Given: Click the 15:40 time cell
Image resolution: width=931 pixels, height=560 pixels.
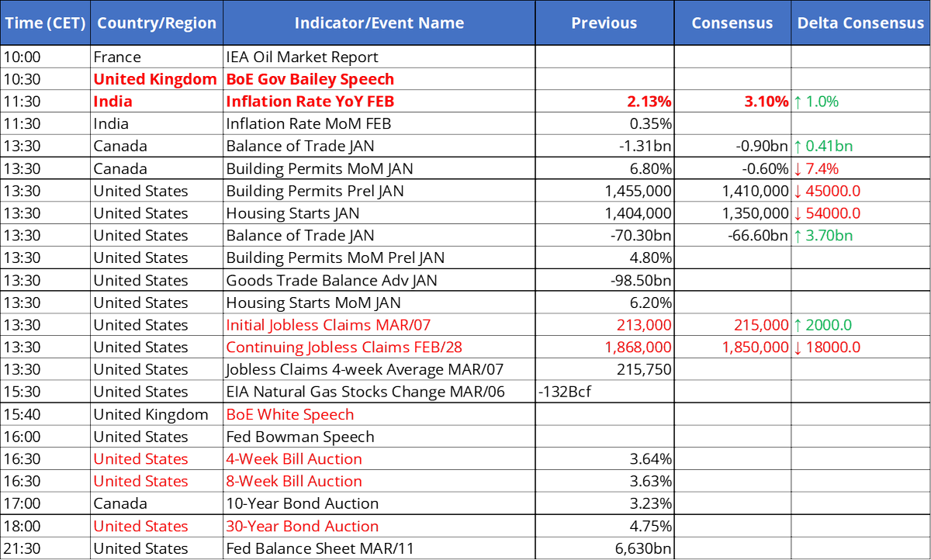Looking at the screenshot, I should click(44, 414).
